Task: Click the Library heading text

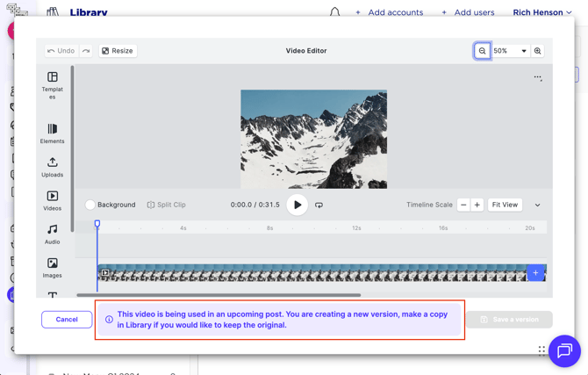Action: (89, 12)
